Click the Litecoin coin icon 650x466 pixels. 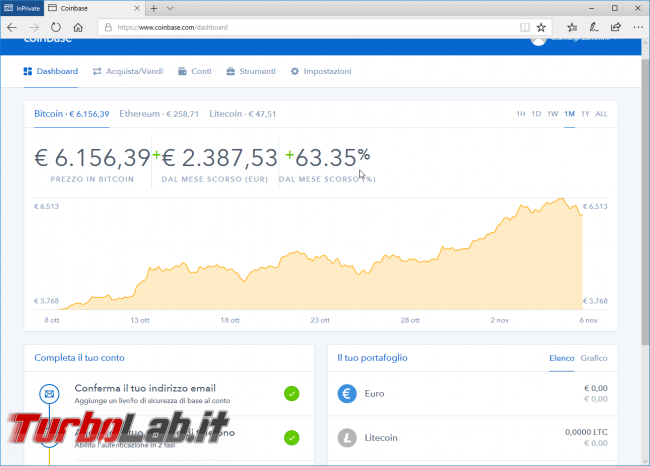[x=347, y=438]
